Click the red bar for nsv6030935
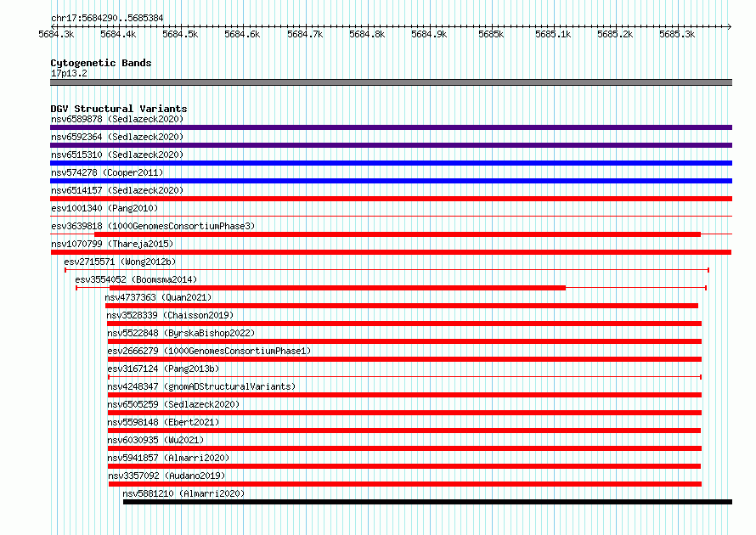Viewport: 756px width, 535px height. pyautogui.click(x=404, y=448)
